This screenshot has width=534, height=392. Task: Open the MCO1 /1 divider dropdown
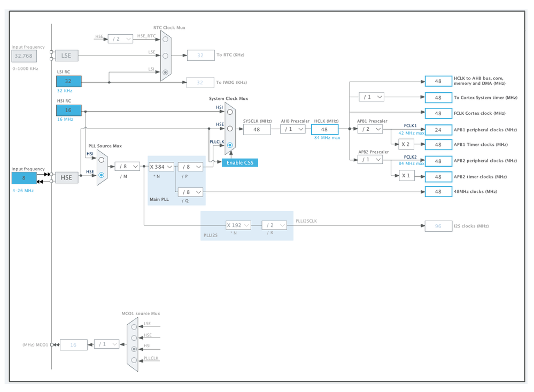click(106, 344)
